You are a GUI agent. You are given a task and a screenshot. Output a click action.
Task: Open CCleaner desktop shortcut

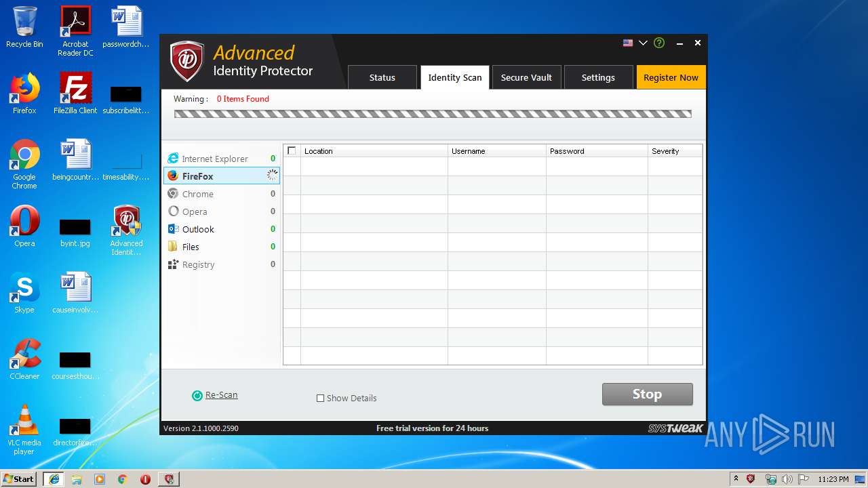24,359
